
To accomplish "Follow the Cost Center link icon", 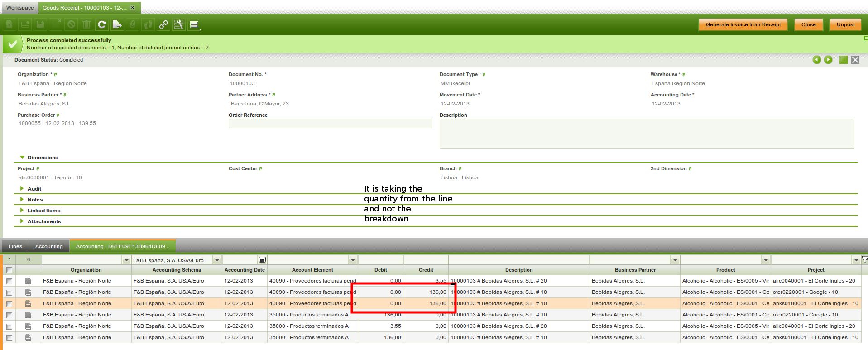I will 260,169.
